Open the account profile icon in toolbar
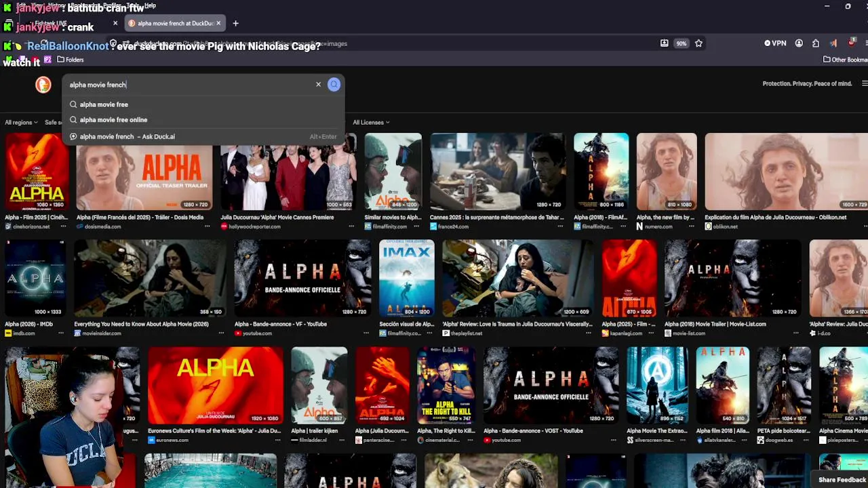868x488 pixels. tap(799, 43)
